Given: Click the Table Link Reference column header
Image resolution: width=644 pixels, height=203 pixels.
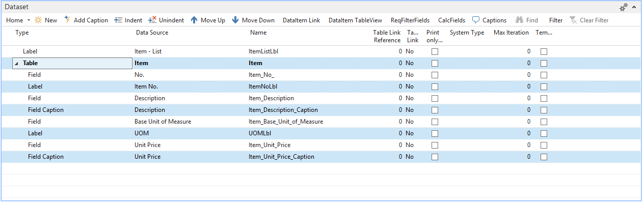Looking at the screenshot, I should click(x=387, y=36).
